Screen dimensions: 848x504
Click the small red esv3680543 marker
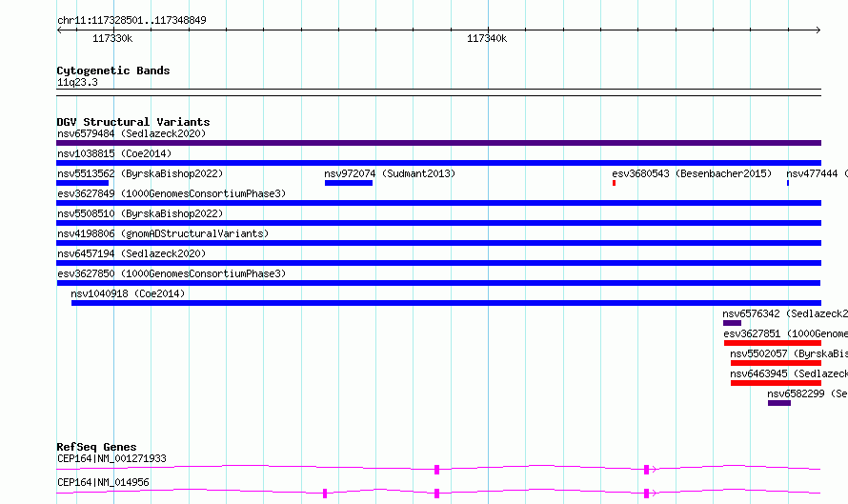tap(614, 183)
